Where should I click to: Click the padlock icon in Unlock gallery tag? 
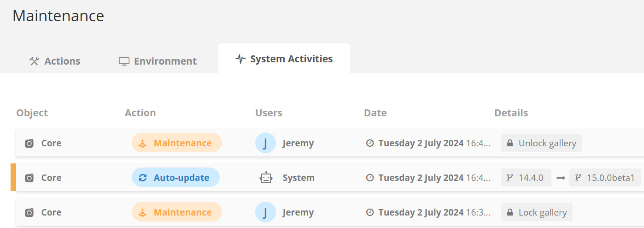pos(510,143)
